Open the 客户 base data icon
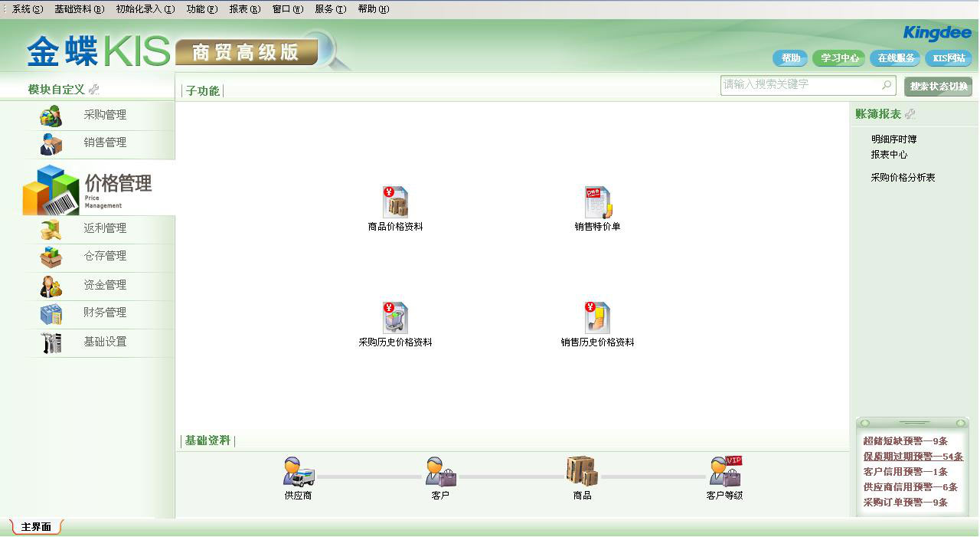 tap(440, 471)
